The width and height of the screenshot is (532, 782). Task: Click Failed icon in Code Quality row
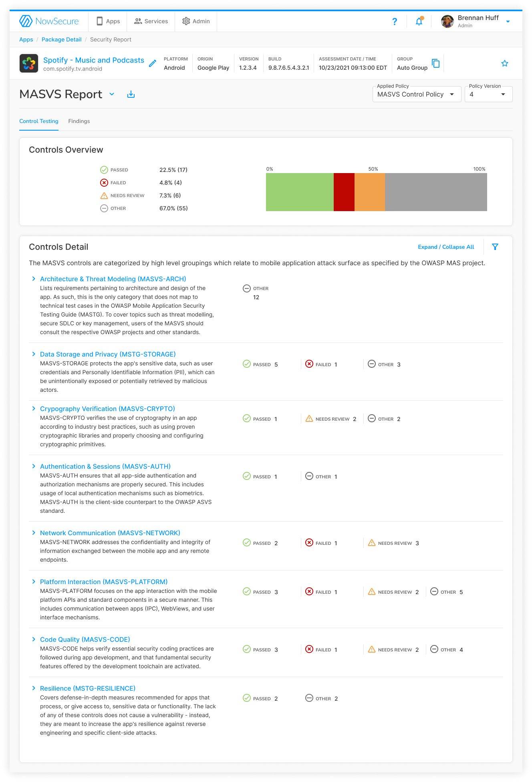pos(309,649)
